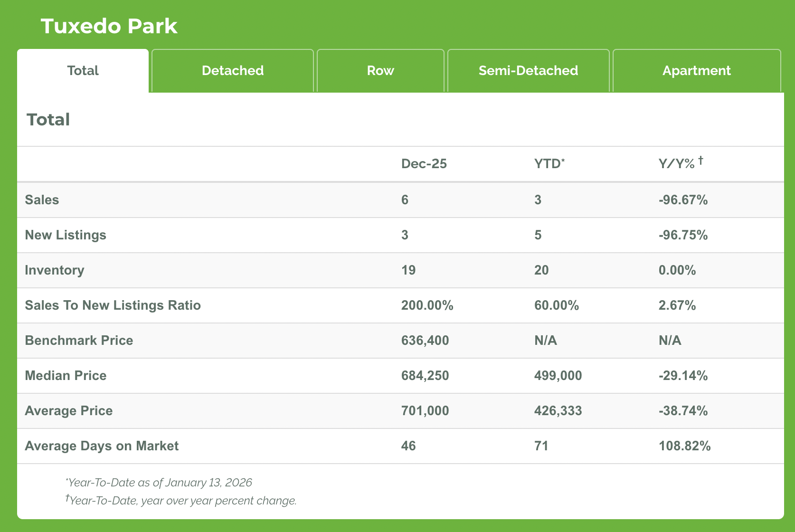Click the Year-To-Date as of January footnote
795x532 pixels.
point(160,483)
